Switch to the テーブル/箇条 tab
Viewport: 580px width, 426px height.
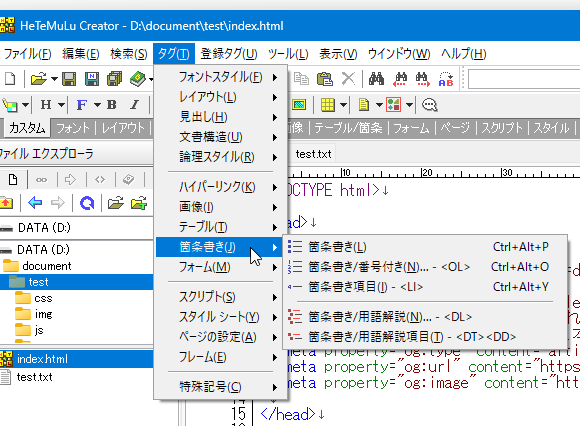(348, 128)
